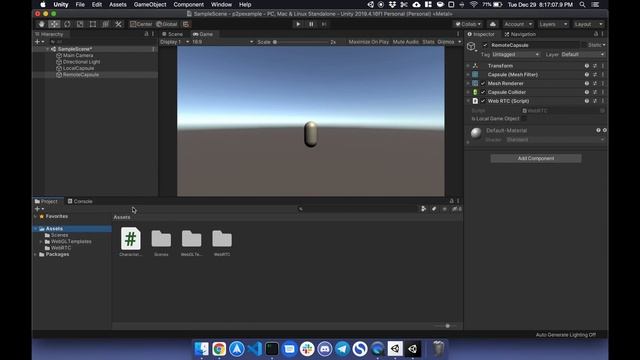The image size is (640, 360).
Task: Toggle Mute Audio in Game view
Action: pyautogui.click(x=406, y=42)
